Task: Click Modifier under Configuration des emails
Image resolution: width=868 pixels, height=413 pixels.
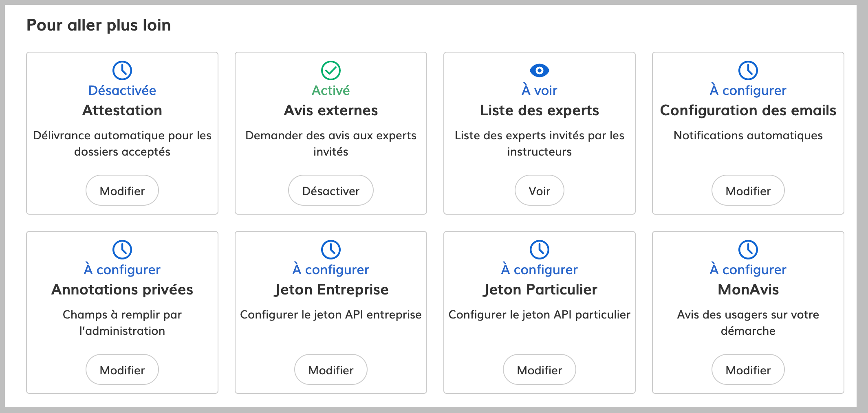Action: 748,190
